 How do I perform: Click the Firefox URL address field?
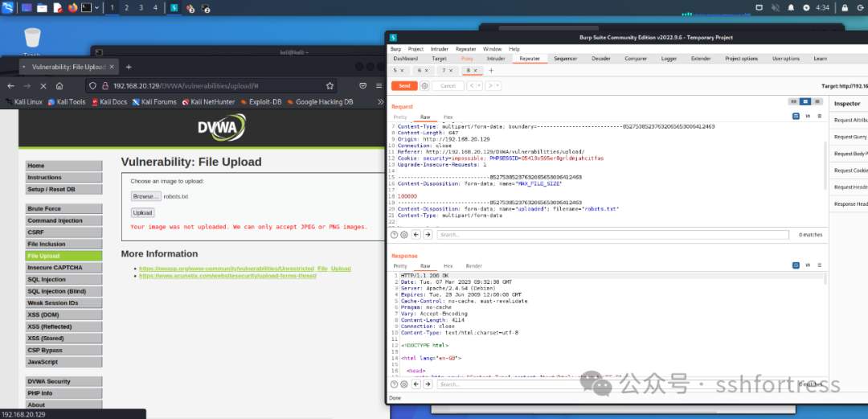coord(209,86)
